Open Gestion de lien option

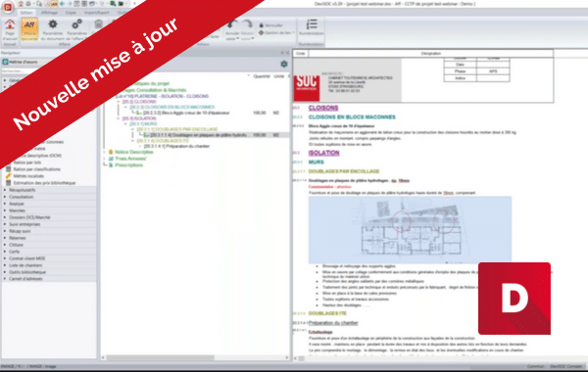[x=276, y=32]
